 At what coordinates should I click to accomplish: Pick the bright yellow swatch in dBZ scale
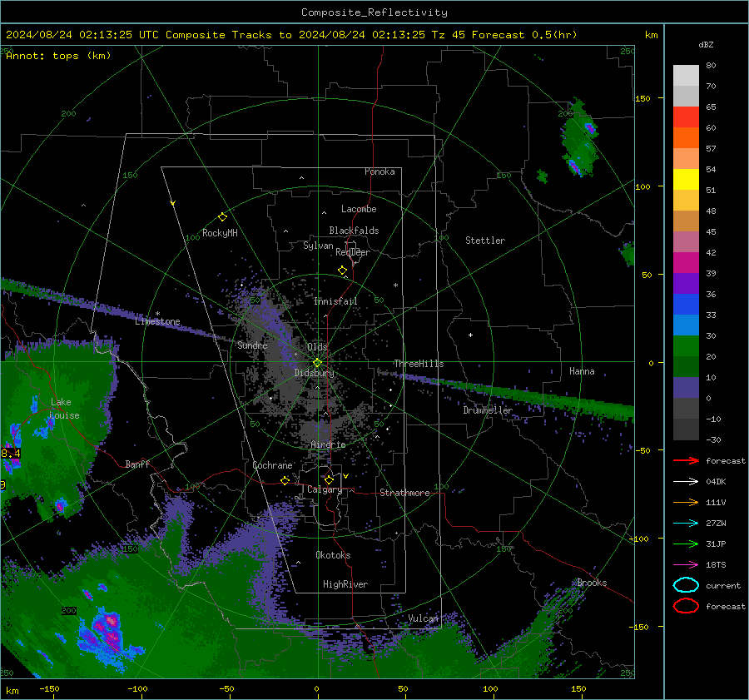[686, 180]
